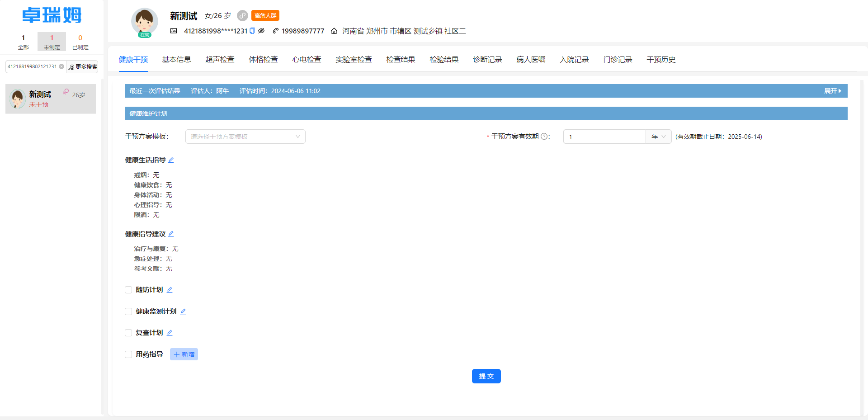Viewport: 868px width, 420px height.
Task: Switch to the 基本信息 tab
Action: (176, 59)
